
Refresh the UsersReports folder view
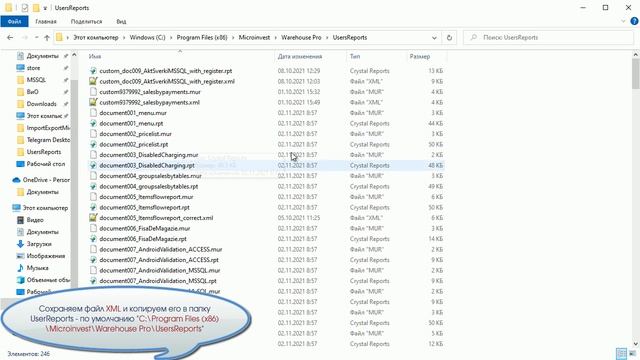tap(449, 38)
